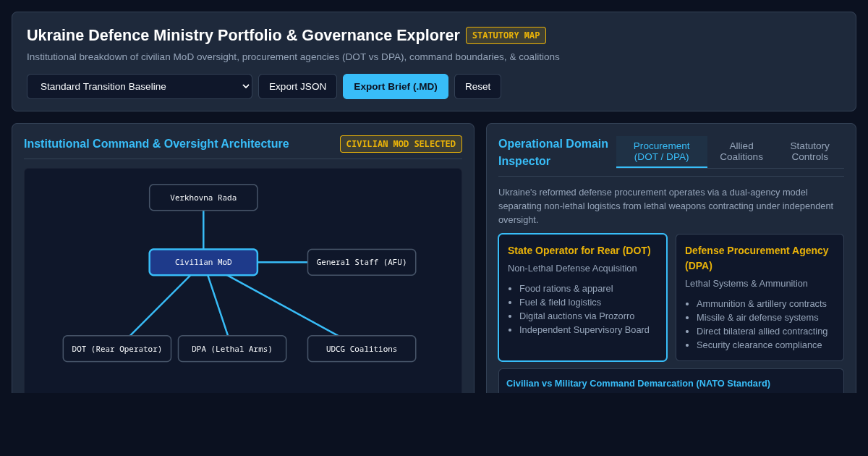
Task: Select the DPA (Lethal Arms) node
Action: click(x=232, y=349)
